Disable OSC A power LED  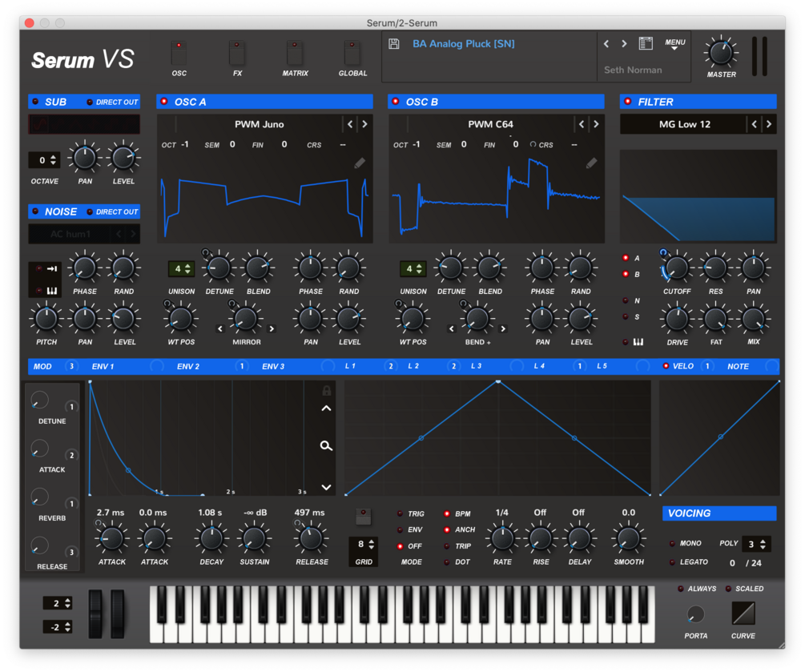tap(163, 101)
